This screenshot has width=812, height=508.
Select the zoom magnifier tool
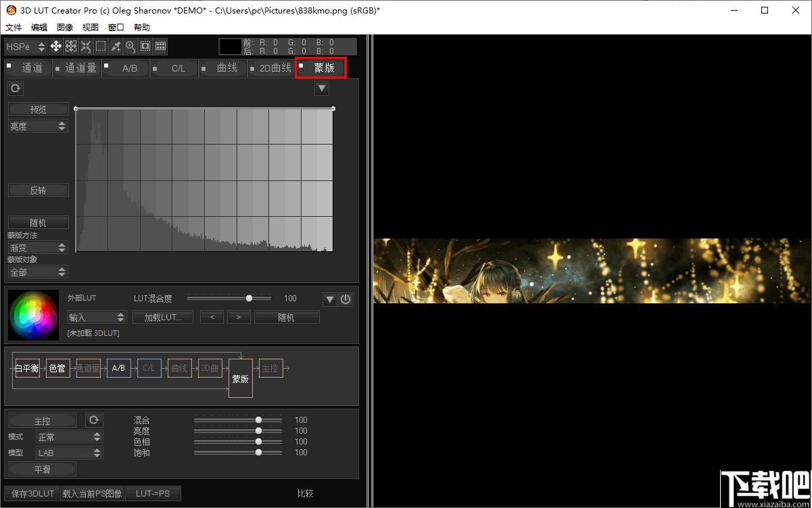click(x=130, y=47)
